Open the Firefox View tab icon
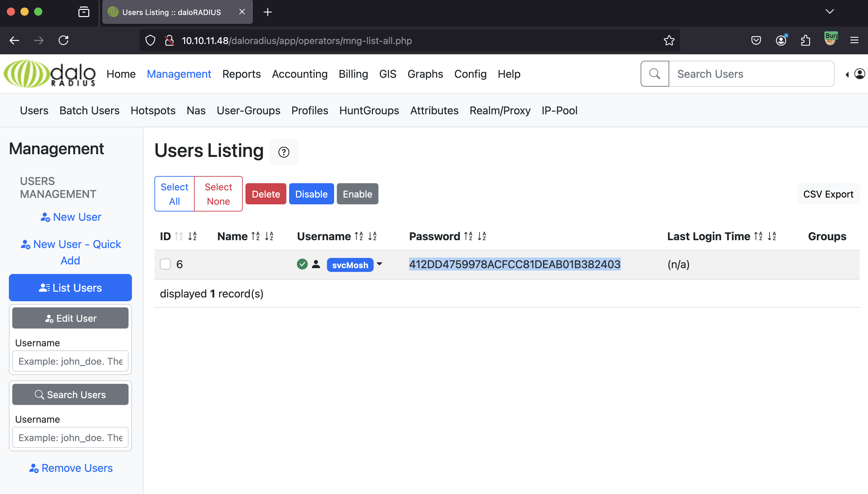 [x=84, y=12]
